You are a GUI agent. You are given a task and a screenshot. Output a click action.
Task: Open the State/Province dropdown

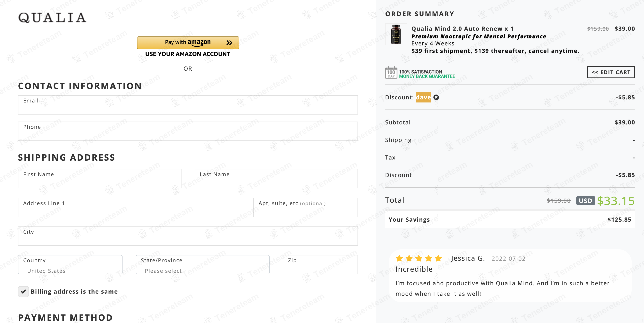coord(203,265)
